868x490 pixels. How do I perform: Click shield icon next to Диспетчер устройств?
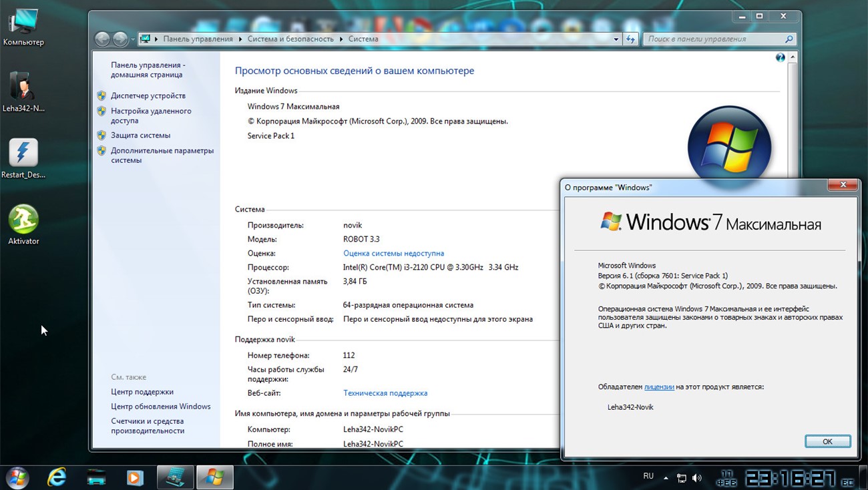tap(101, 96)
